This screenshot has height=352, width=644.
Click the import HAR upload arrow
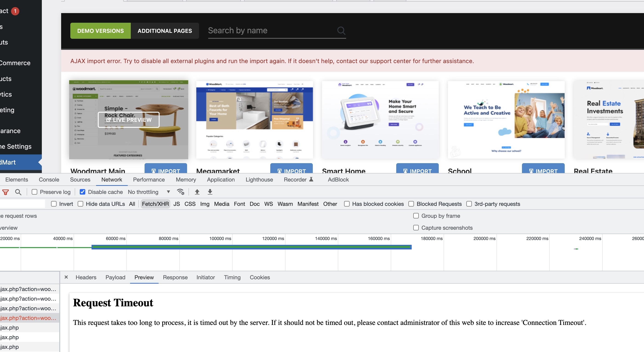pyautogui.click(x=197, y=192)
